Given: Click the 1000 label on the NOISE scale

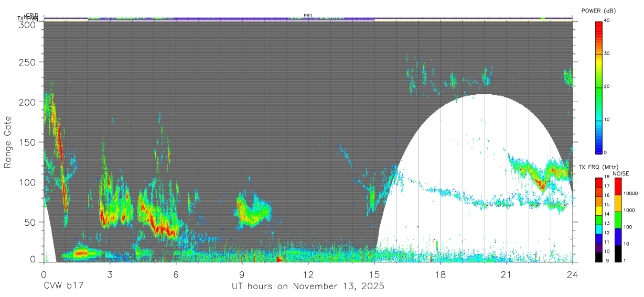Looking at the screenshot, I should (x=629, y=210).
